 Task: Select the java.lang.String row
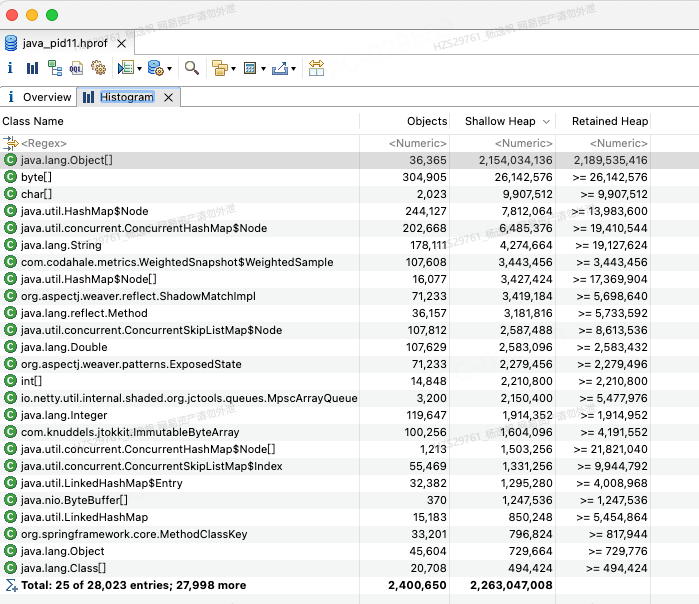click(x=350, y=245)
